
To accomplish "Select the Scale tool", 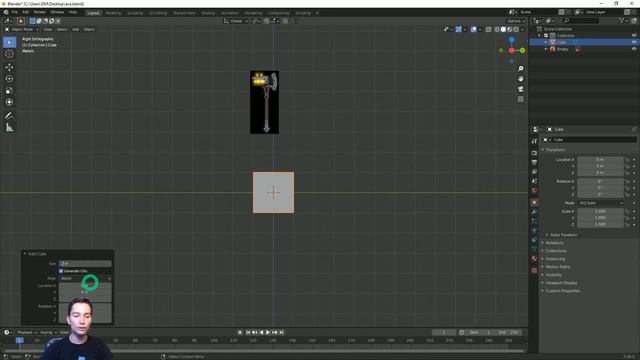I will tap(9, 91).
